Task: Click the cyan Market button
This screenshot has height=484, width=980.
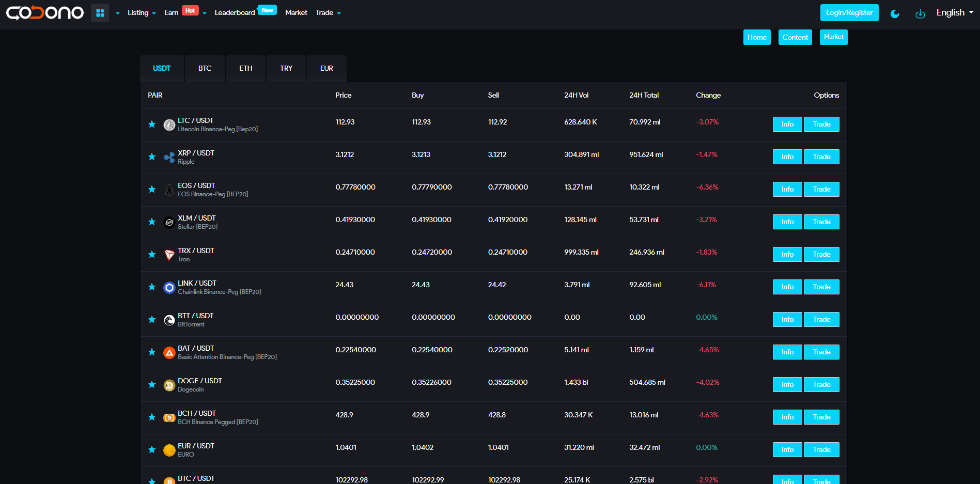Action: (x=834, y=37)
